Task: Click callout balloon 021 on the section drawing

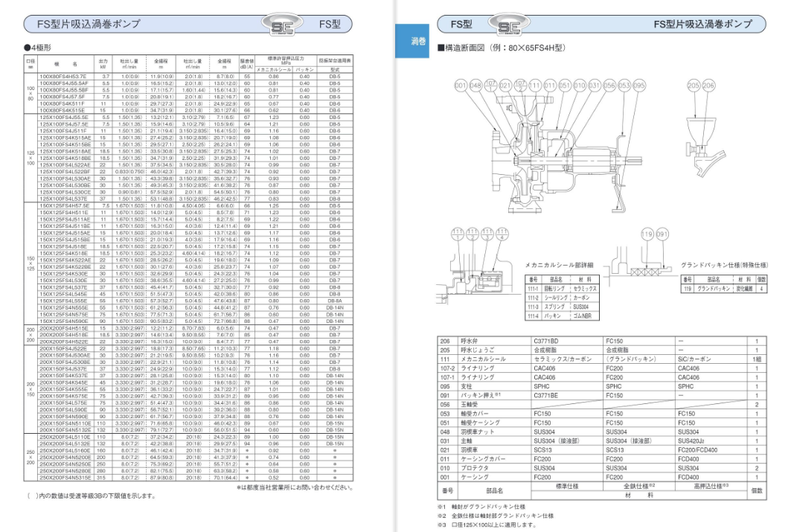Action: pyautogui.click(x=505, y=86)
